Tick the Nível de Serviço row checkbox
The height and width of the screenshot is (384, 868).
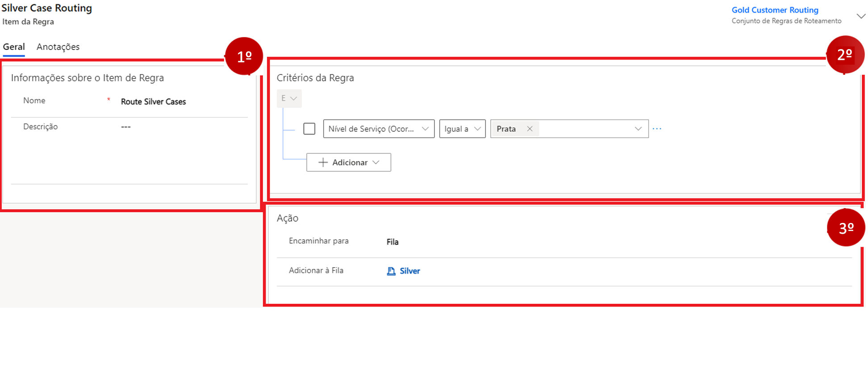[309, 129]
